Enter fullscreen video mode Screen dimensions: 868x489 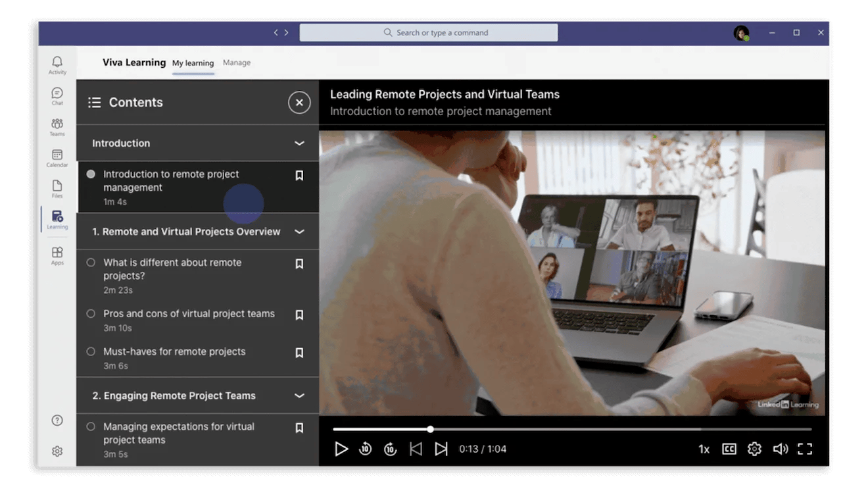(805, 449)
